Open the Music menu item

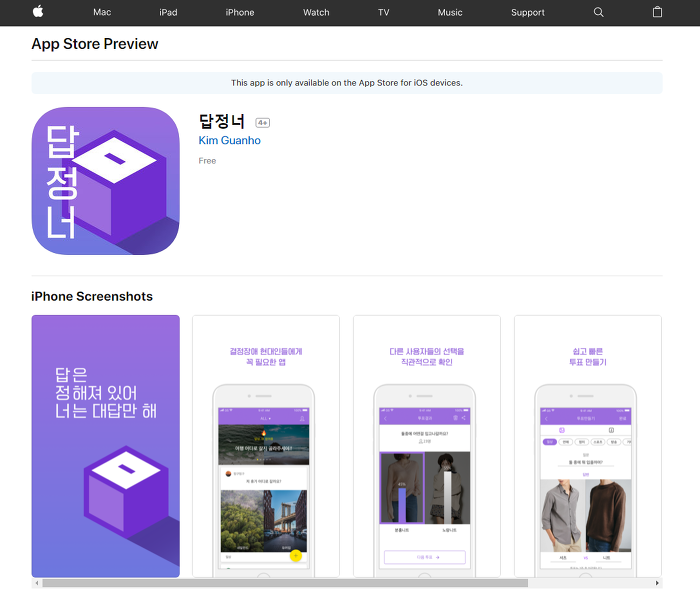450,13
